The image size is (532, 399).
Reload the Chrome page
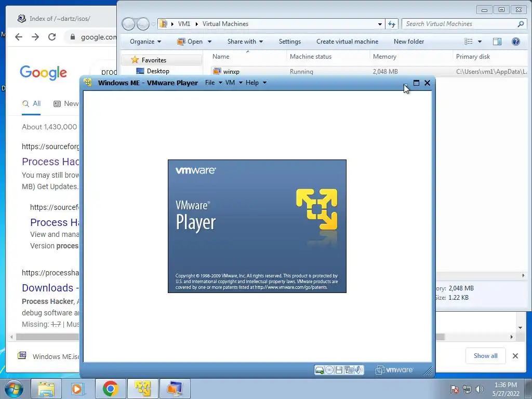click(52, 37)
